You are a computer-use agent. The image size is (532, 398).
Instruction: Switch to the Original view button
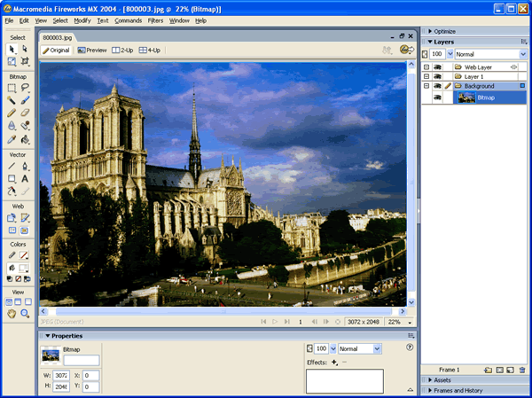click(x=57, y=51)
